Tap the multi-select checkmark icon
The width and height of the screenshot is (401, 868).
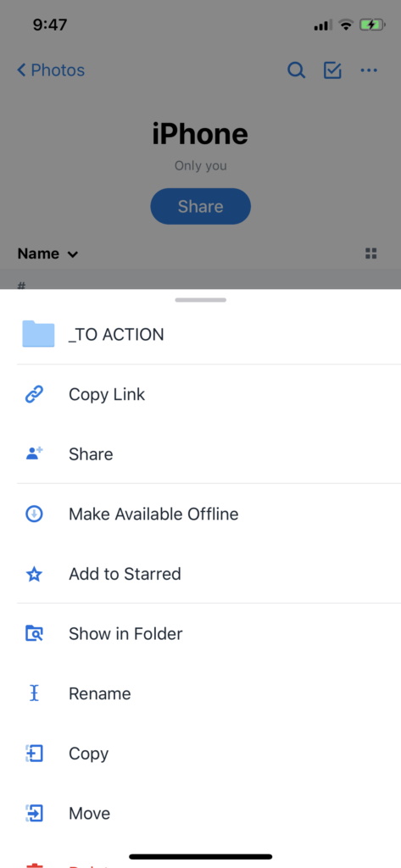tap(332, 70)
